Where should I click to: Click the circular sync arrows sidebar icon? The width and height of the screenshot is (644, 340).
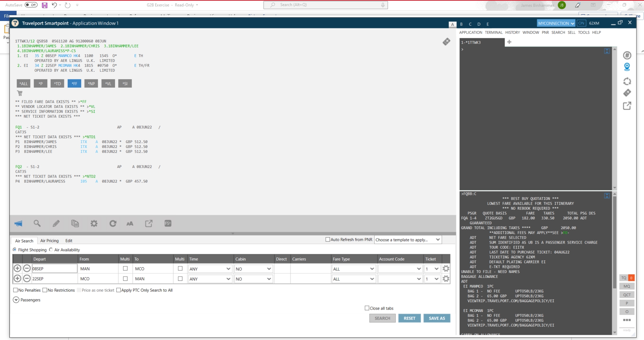627,81
